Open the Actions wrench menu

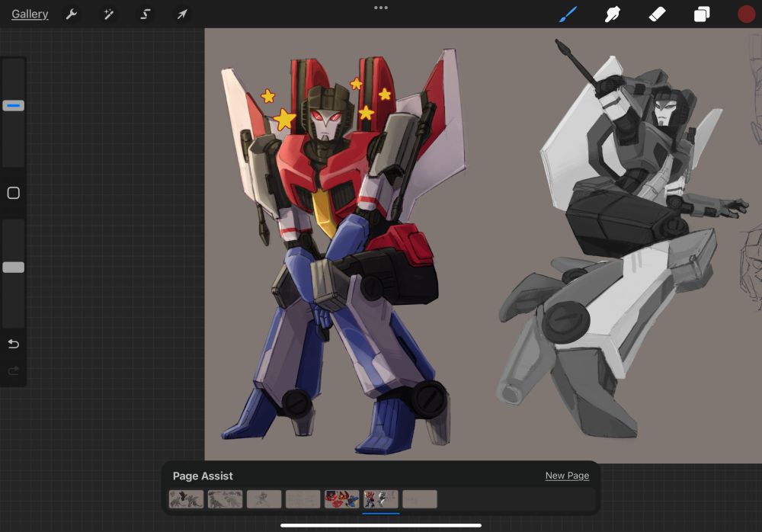coord(71,14)
